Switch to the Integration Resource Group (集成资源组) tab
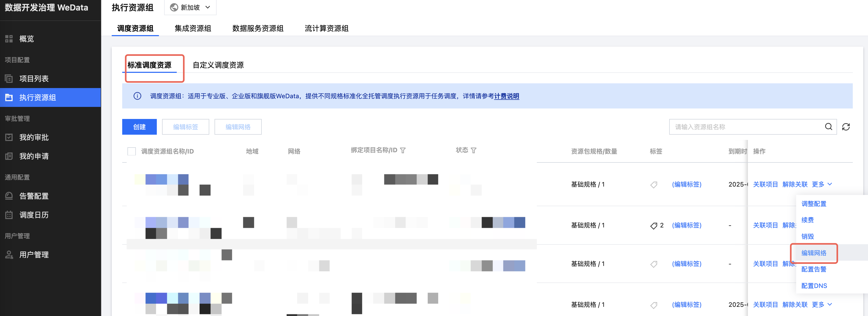Screen dimensions: 868x316 pos(193,28)
